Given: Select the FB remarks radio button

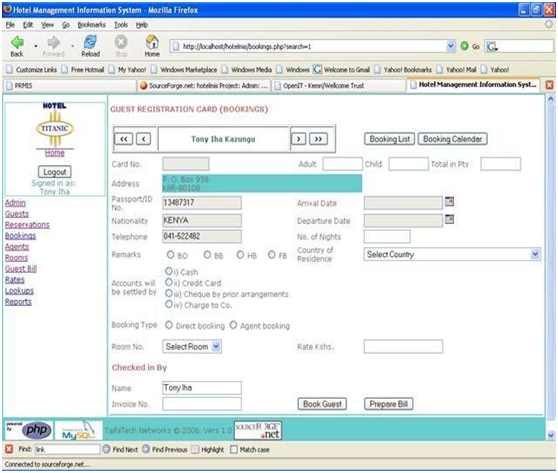Looking at the screenshot, I should tap(272, 254).
